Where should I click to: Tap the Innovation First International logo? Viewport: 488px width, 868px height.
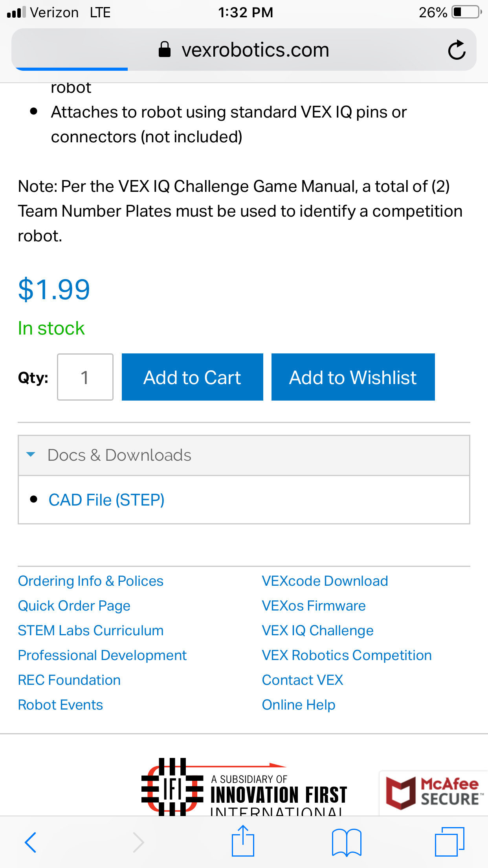pos(244,787)
